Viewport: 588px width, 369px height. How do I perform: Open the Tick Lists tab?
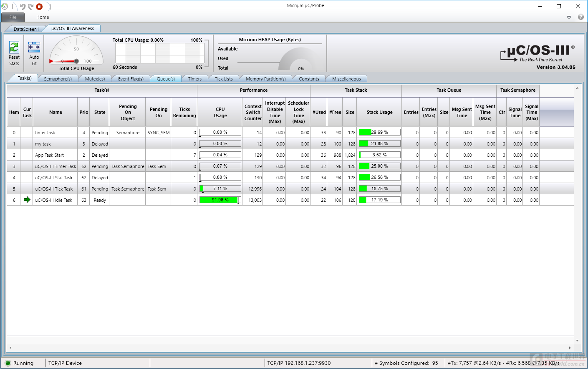pos(224,79)
